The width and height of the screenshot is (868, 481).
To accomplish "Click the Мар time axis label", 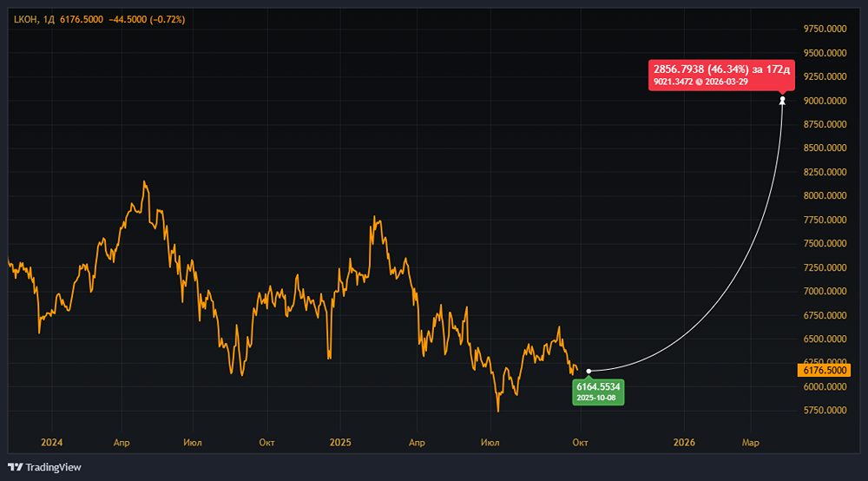I will pos(751,442).
